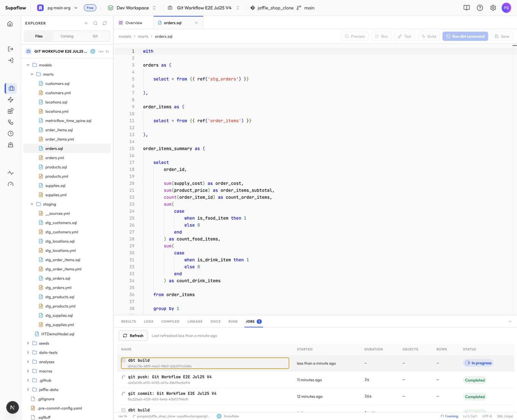The image size is (517, 420).
Task: Open .pre-commit-config.yaml file
Action: pos(60,408)
